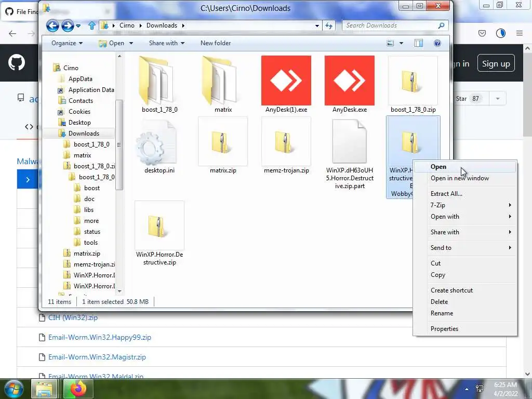This screenshot has height=399, width=532.
Task: Expand the Share with context submenu
Action: 465,232
